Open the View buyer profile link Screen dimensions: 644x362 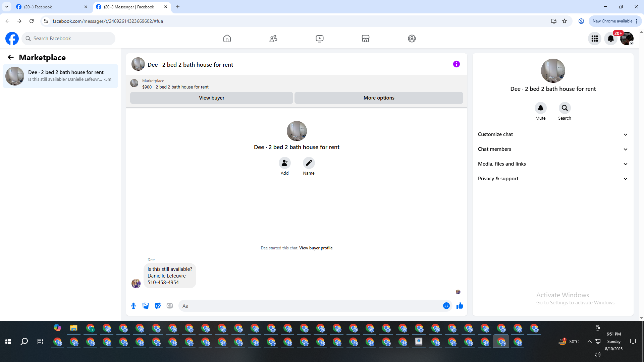tap(316, 248)
